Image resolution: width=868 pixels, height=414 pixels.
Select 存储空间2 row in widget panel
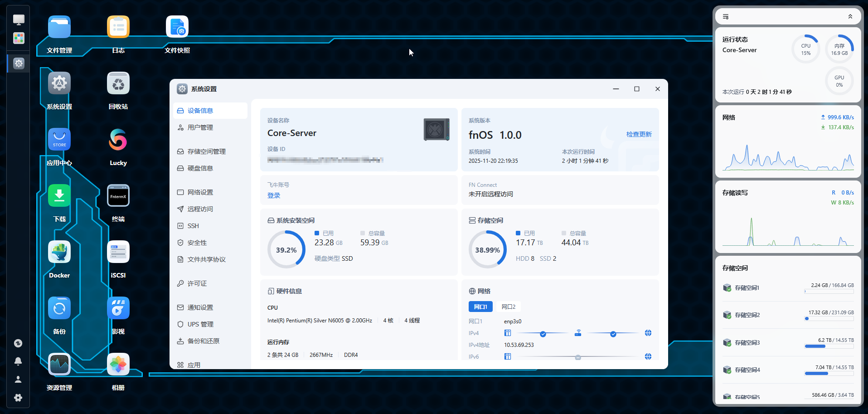coord(788,315)
